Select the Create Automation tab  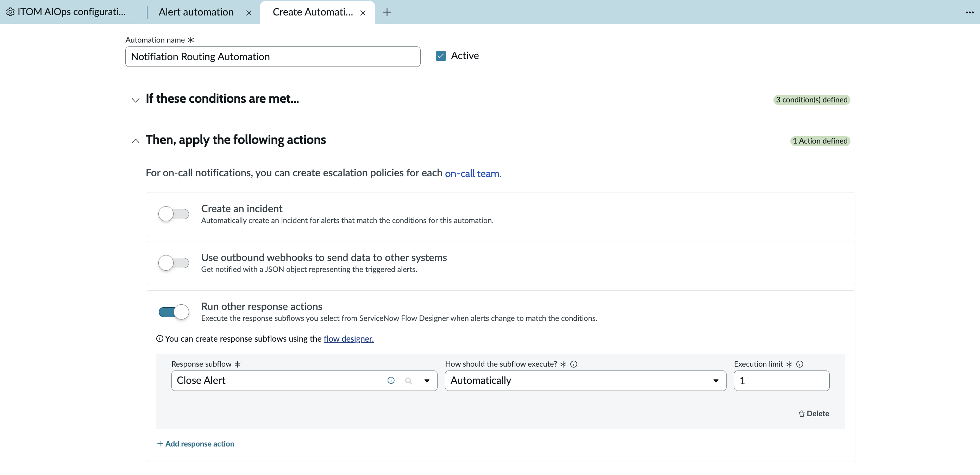313,12
